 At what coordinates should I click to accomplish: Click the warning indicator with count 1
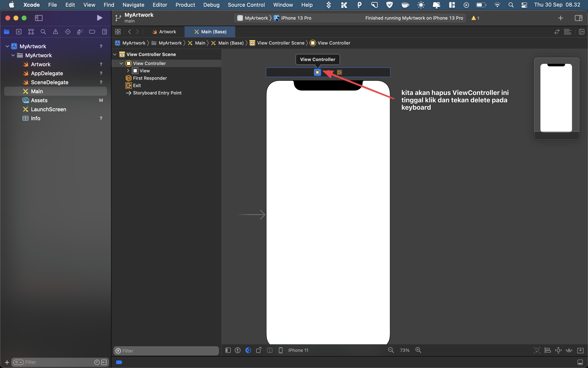coord(475,18)
